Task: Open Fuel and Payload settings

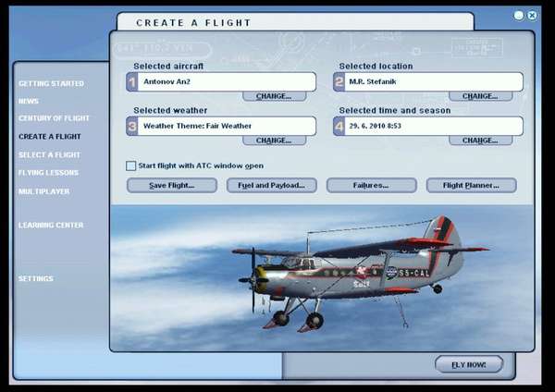Action: click(x=271, y=186)
